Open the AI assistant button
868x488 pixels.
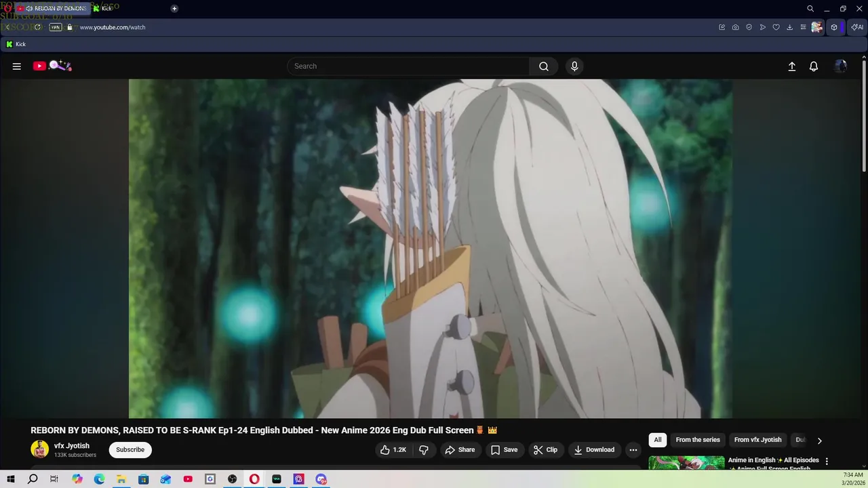(x=858, y=27)
